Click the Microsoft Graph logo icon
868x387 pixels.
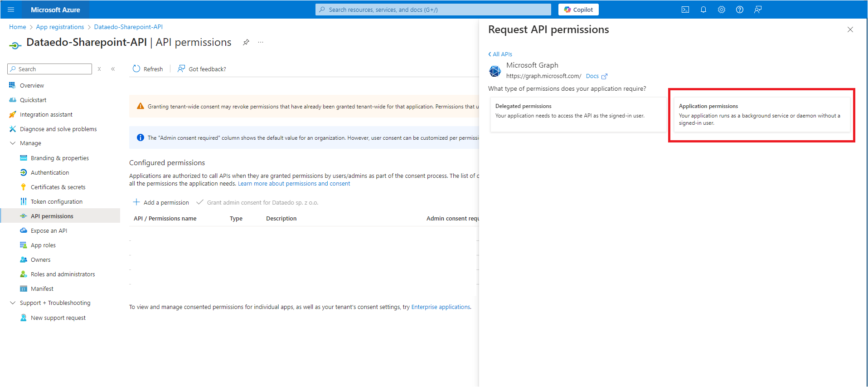coord(495,71)
